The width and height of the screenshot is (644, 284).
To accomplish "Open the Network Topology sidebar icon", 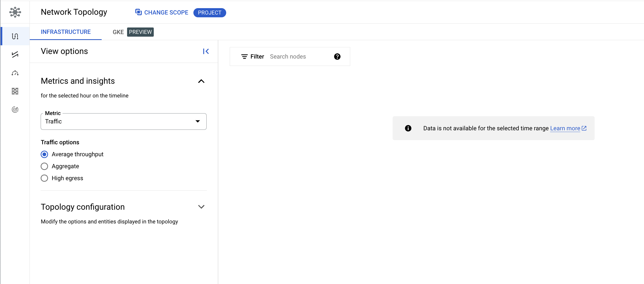I will point(15,36).
